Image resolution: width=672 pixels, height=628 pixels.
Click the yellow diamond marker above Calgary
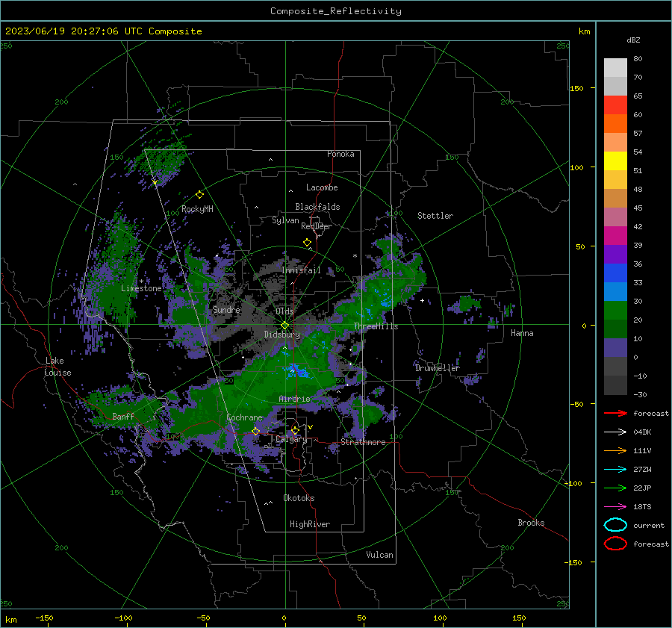[295, 430]
